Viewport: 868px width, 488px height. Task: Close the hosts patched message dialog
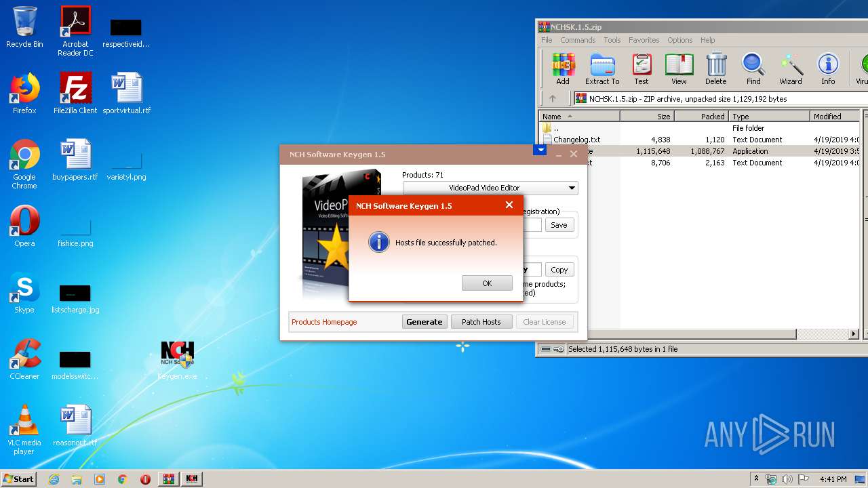coord(509,205)
